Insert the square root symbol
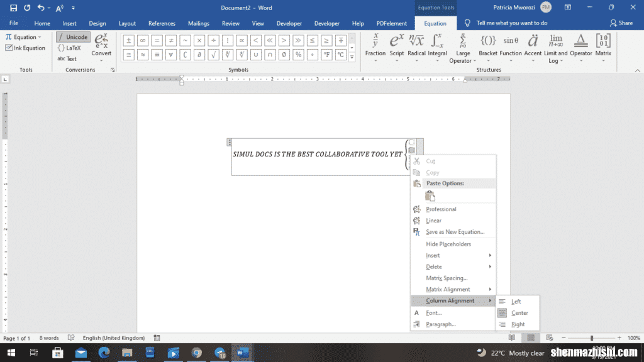Screen dimensions: 644x362 (x=214, y=55)
